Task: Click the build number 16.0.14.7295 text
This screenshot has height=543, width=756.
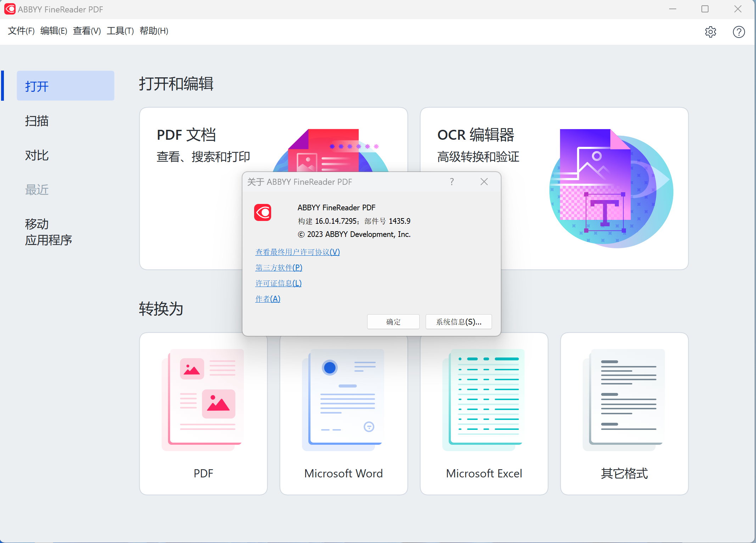Action: pos(336,221)
